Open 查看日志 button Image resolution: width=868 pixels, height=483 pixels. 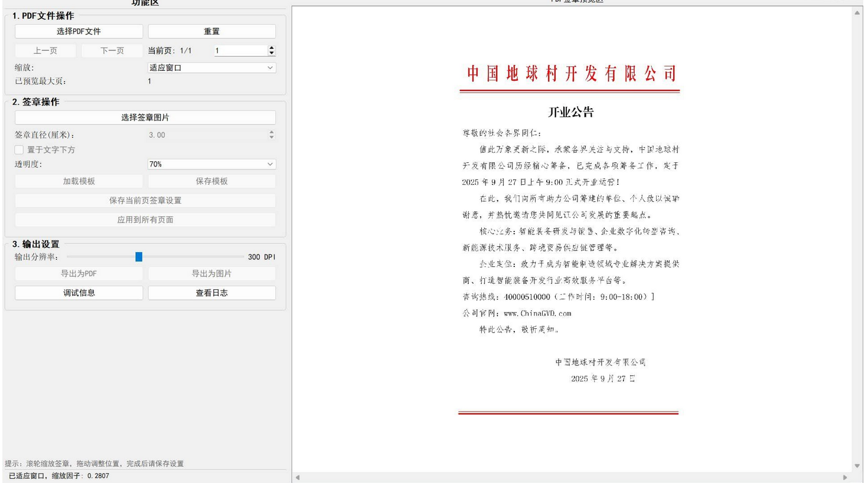point(211,293)
